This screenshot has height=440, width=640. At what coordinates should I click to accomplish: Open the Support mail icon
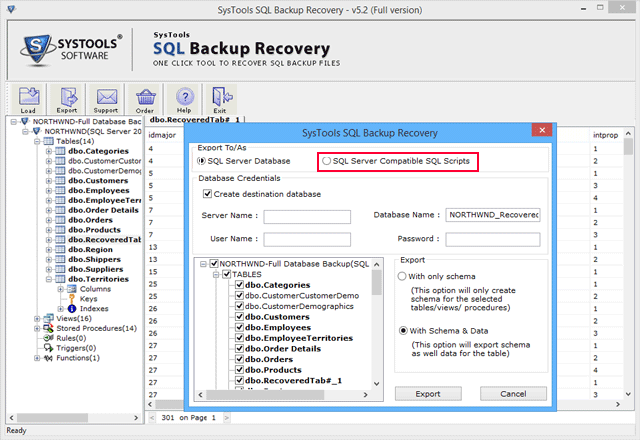pyautogui.click(x=106, y=99)
